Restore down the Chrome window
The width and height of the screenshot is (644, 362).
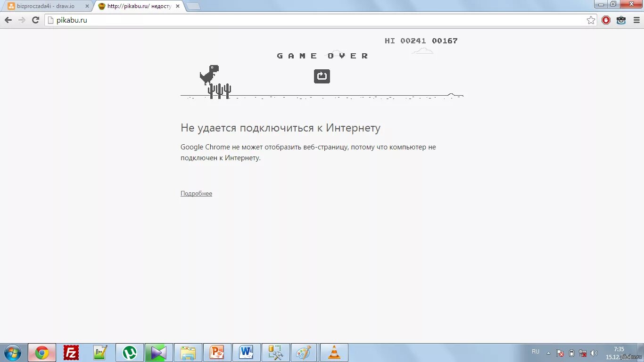click(613, 4)
